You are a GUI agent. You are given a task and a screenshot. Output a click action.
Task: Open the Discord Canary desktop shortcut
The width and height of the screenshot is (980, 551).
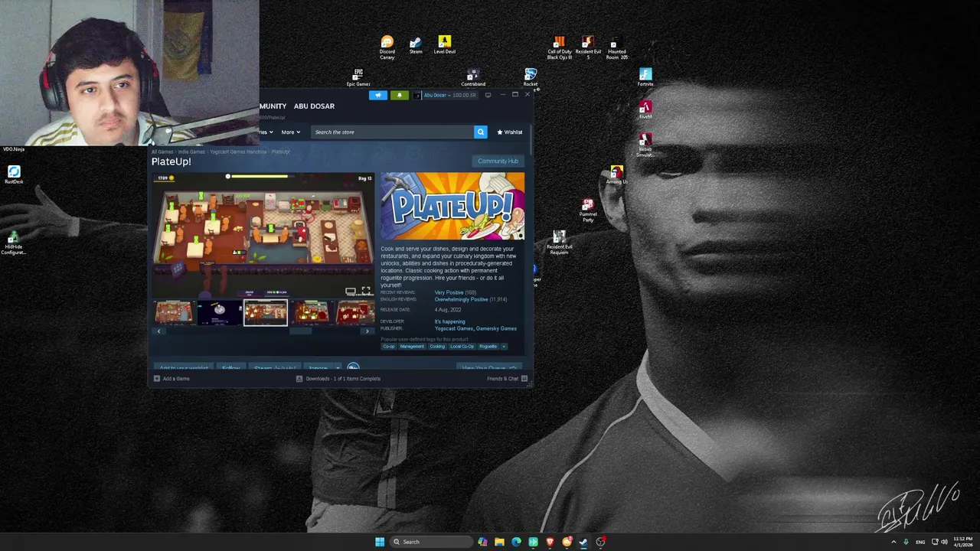point(387,47)
